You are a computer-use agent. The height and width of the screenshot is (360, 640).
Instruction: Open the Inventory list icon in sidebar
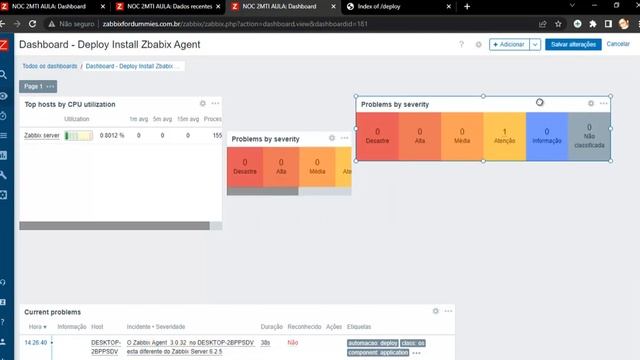pos(3,135)
